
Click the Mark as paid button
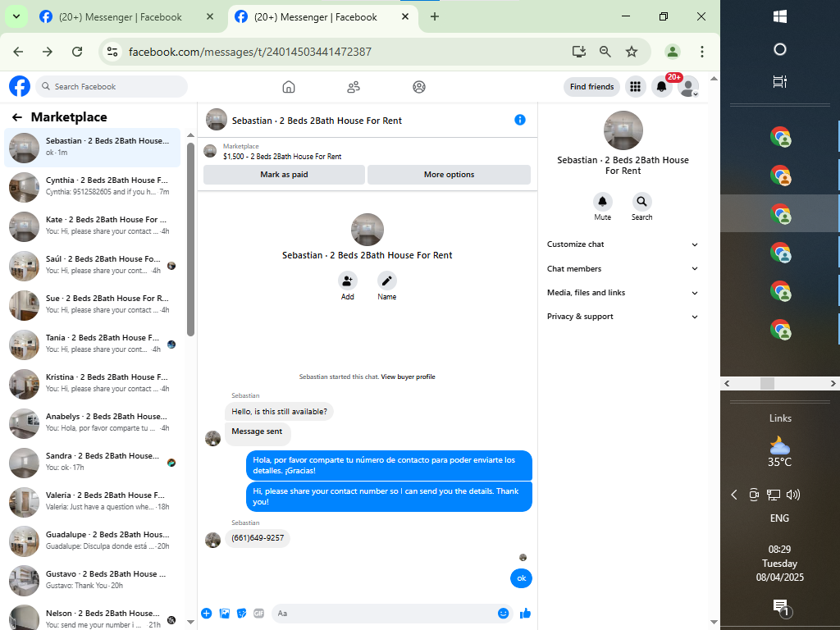(x=284, y=175)
